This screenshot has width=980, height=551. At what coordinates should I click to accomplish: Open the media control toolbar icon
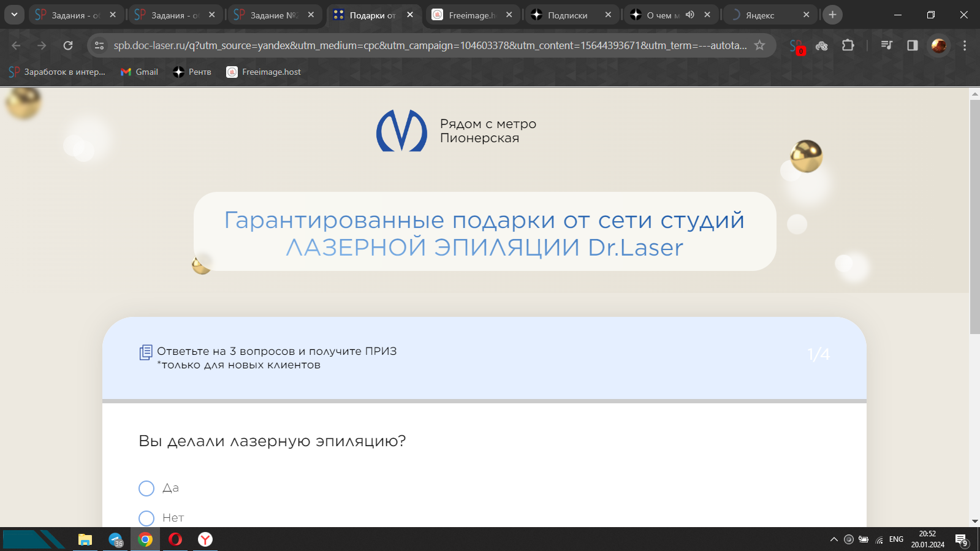[887, 45]
